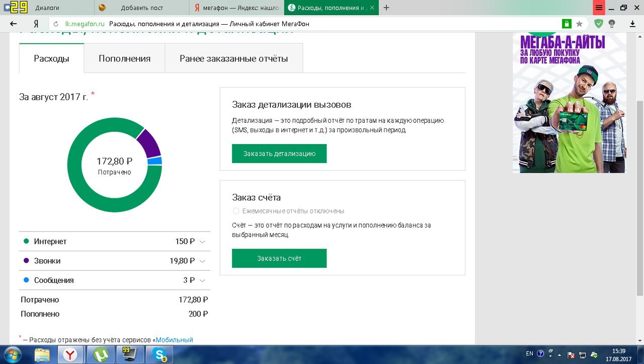Open Skype from the taskbar

click(x=160, y=354)
